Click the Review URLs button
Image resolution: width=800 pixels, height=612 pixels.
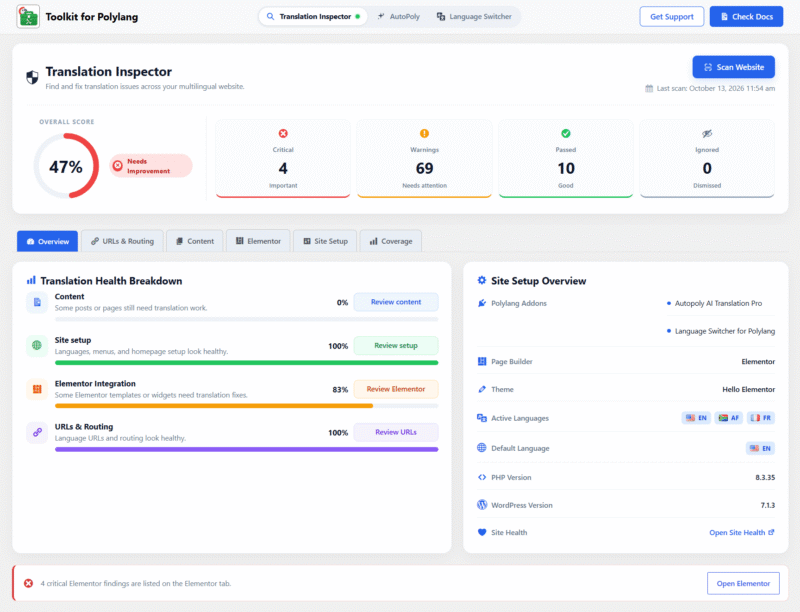396,432
